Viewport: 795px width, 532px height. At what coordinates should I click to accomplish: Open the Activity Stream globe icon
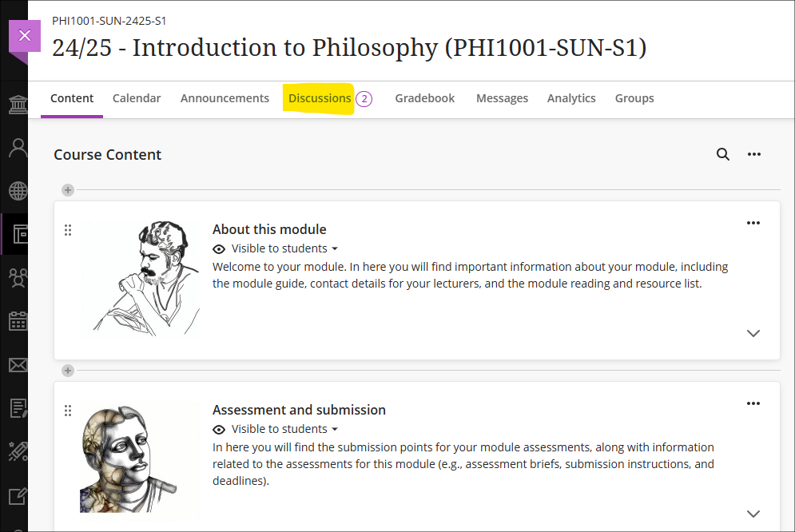point(18,191)
